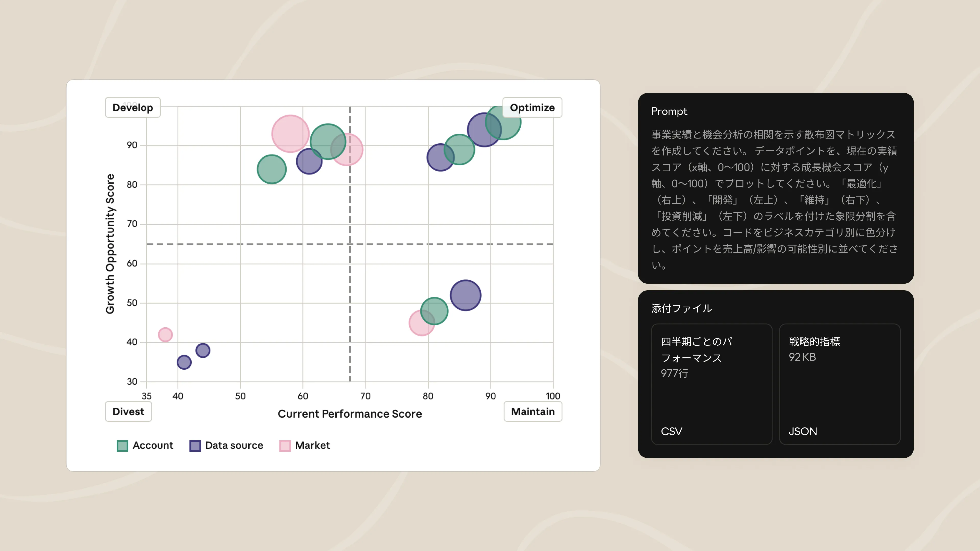This screenshot has width=980, height=551.
Task: Click the Market legend text label
Action: (x=312, y=445)
